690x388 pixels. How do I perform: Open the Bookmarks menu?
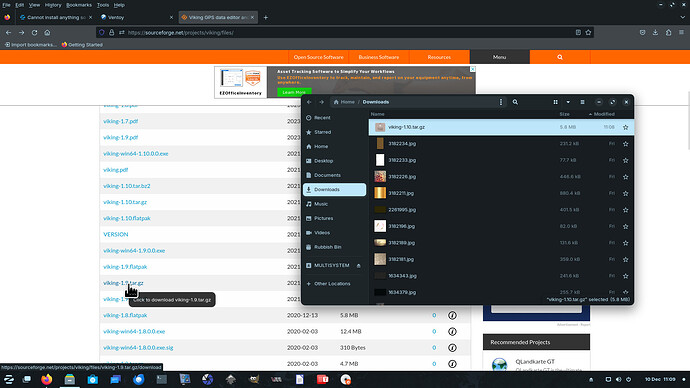pos(79,5)
